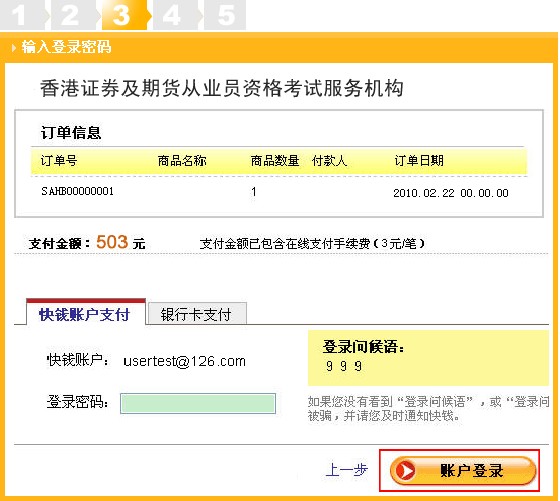
Task: Click the 付款人 column header
Action: [x=330, y=161]
